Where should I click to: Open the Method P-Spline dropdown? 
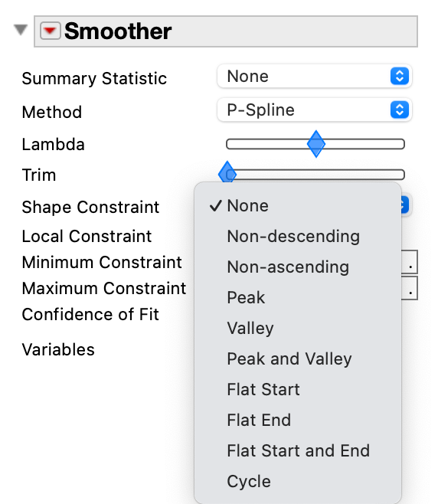pos(314,110)
